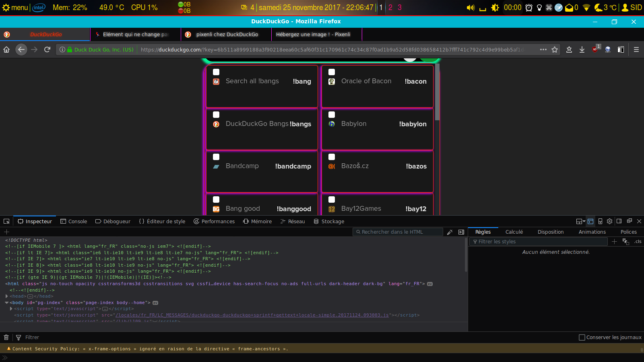Open DevTools settings gear

point(609,221)
